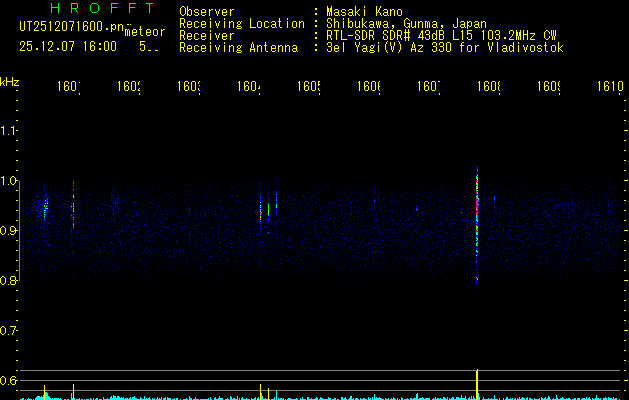The height and width of the screenshot is (400, 629).
Task: Click the yellow 'meteor' label
Action: click(144, 32)
